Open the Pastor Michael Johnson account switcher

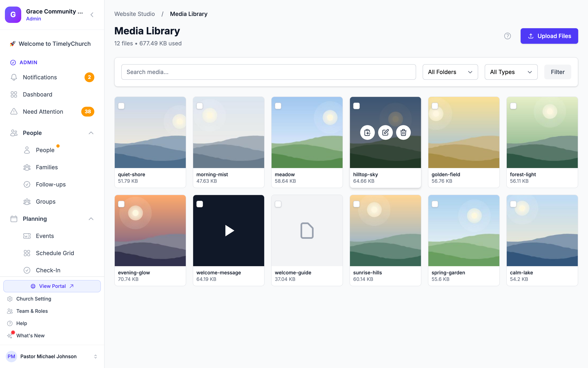click(52, 356)
